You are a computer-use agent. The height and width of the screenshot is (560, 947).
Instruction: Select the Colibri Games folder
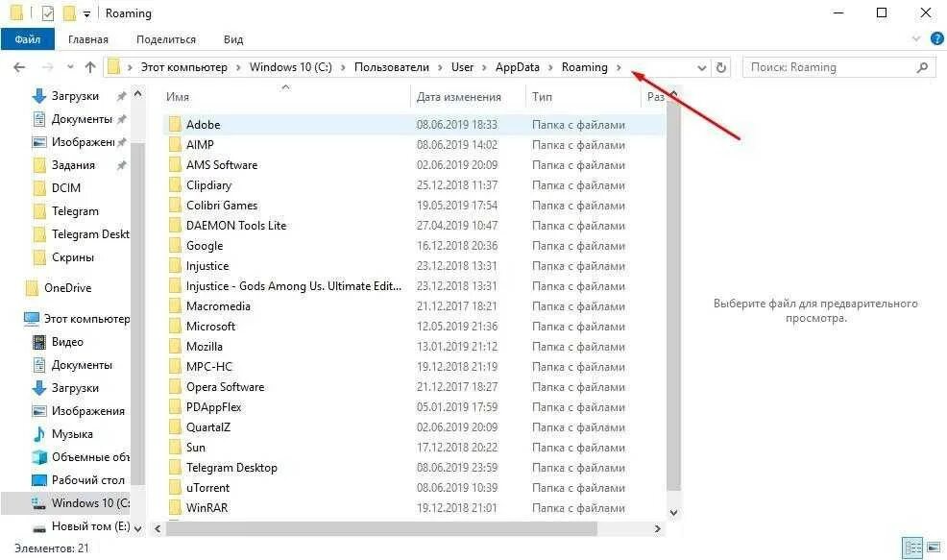(x=222, y=206)
